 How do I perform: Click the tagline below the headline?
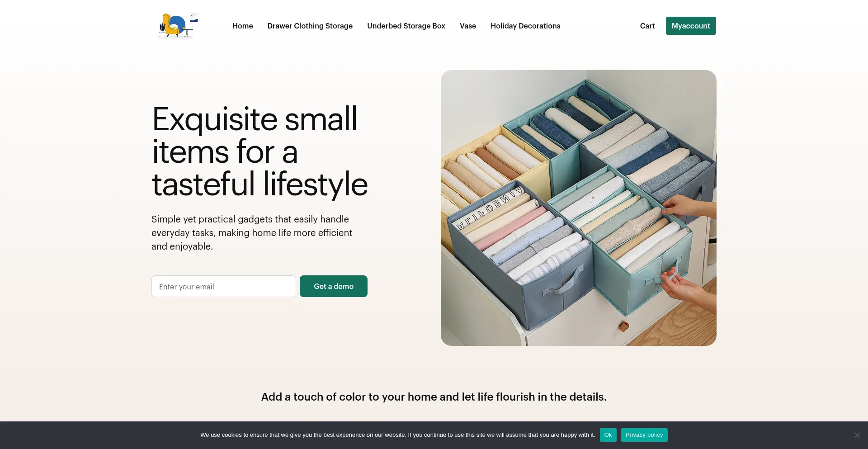tap(251, 232)
